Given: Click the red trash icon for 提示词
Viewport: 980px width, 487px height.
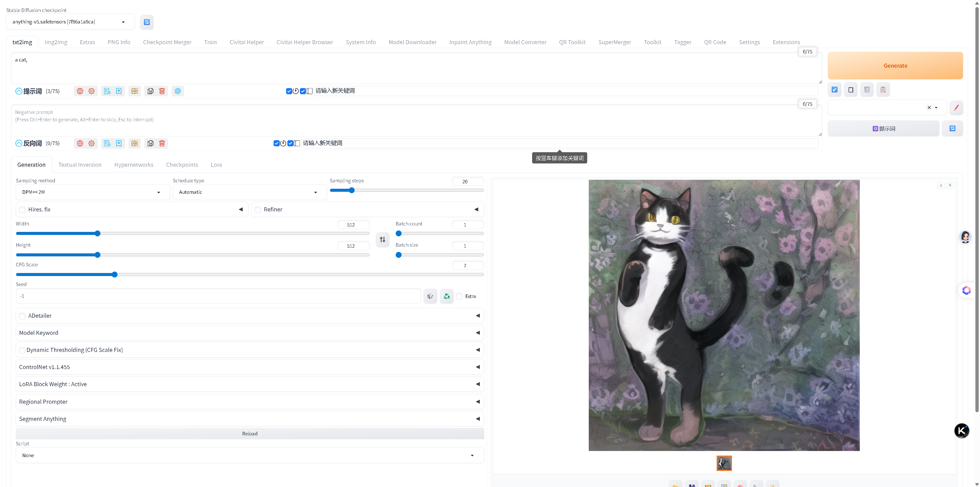Looking at the screenshot, I should click(162, 91).
